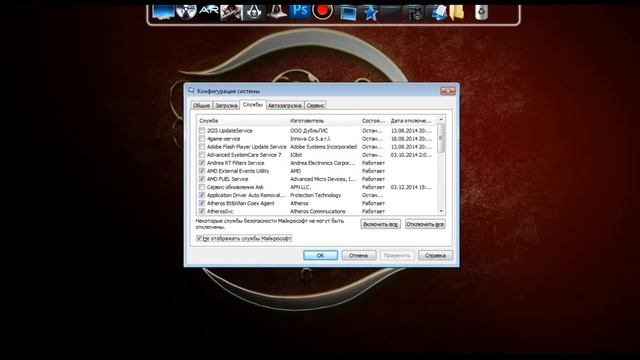Open the blue star icon in dock
The height and width of the screenshot is (360, 640).
pyautogui.click(x=371, y=13)
